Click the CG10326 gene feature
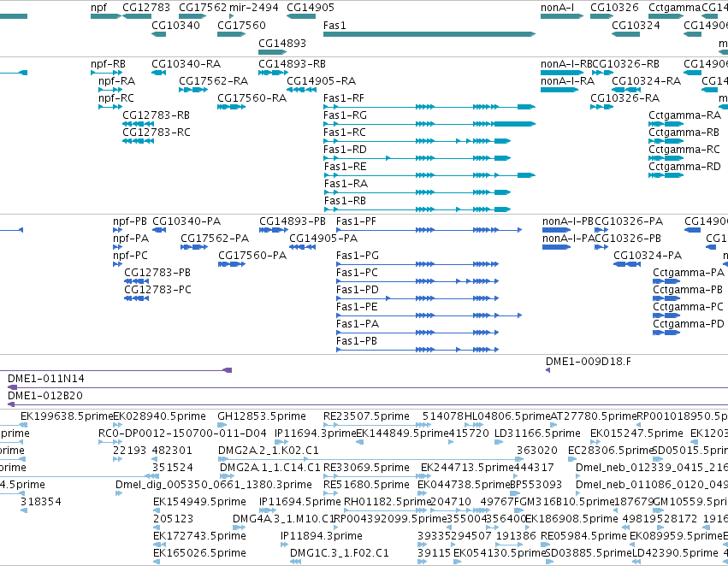Screen dimensions: 728x566 coord(601,16)
